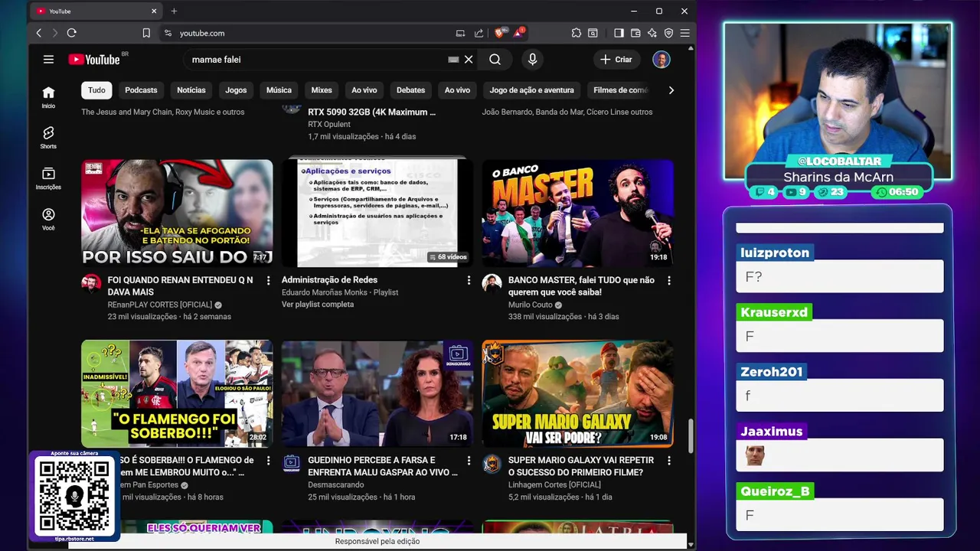Click luizproton username in chat overlay
The width and height of the screenshot is (980, 551).
coord(775,253)
